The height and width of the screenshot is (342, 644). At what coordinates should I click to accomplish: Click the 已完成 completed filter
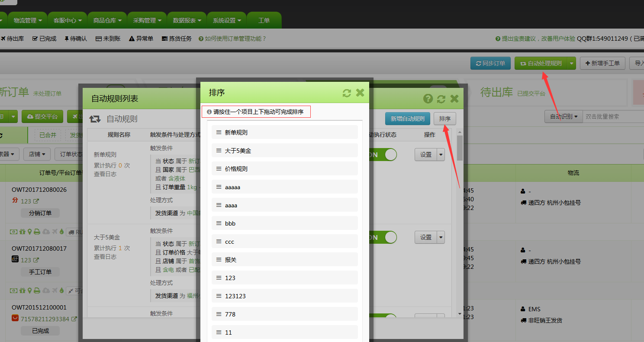(45, 39)
